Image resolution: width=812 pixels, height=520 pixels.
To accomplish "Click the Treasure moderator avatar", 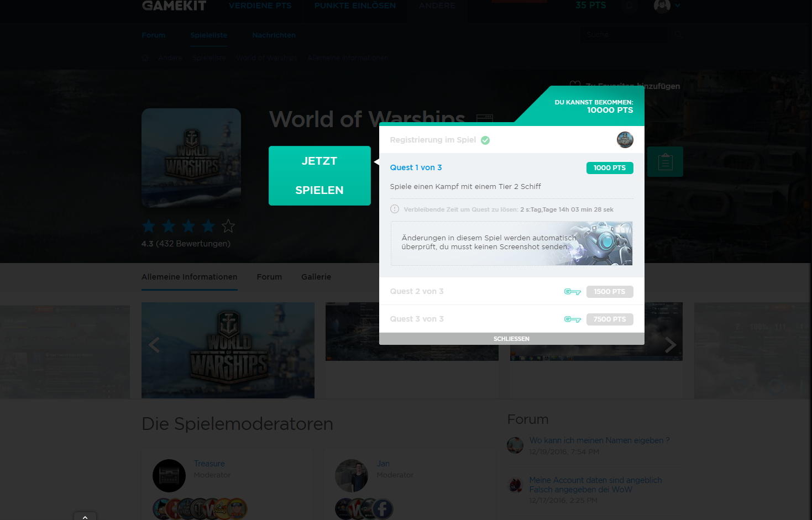I will tap(169, 476).
